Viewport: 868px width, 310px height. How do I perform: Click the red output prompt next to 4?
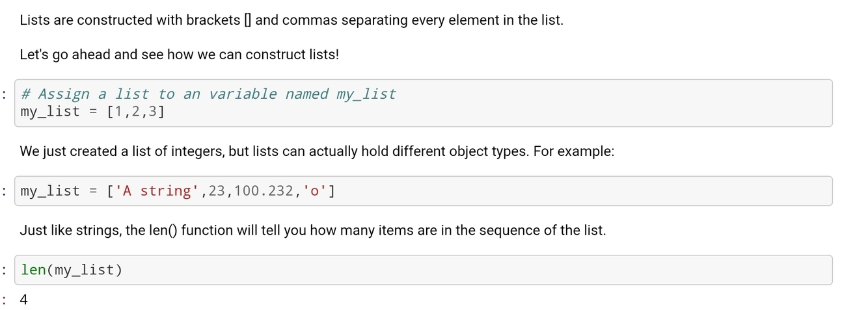pyautogui.click(x=5, y=300)
